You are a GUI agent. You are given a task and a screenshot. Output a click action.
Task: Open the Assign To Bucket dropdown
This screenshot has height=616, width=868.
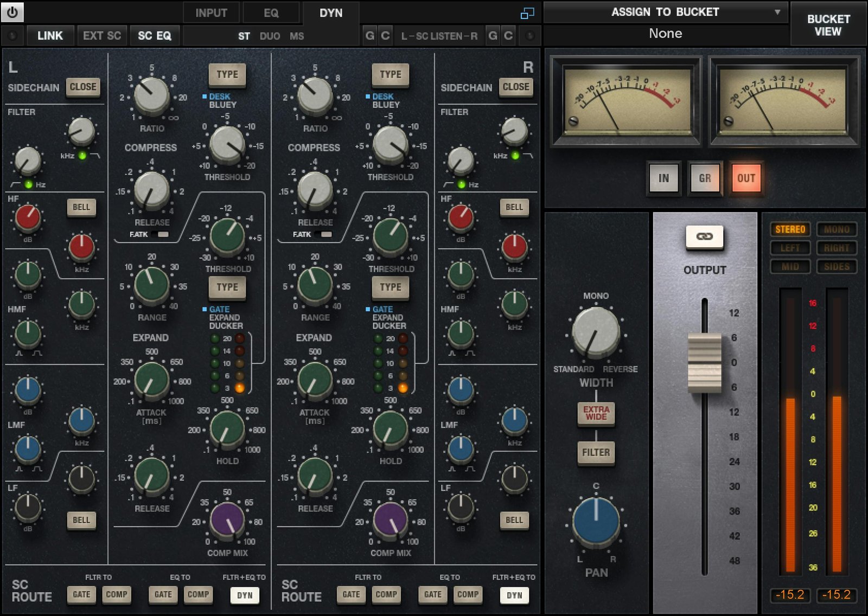[665, 12]
